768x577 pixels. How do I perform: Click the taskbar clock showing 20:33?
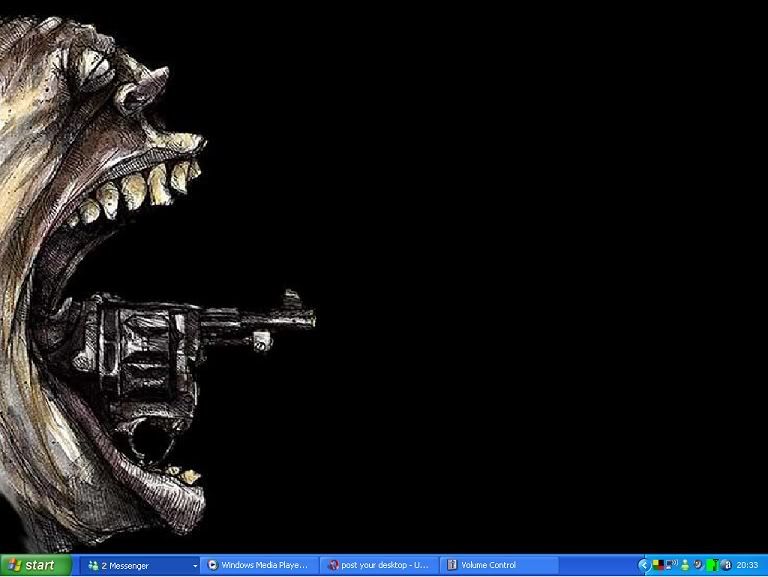click(747, 565)
